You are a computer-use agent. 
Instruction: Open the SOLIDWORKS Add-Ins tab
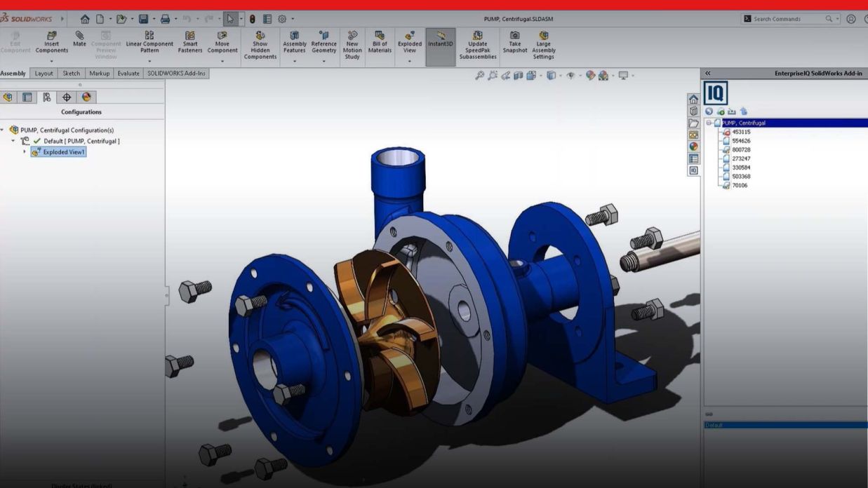click(175, 73)
